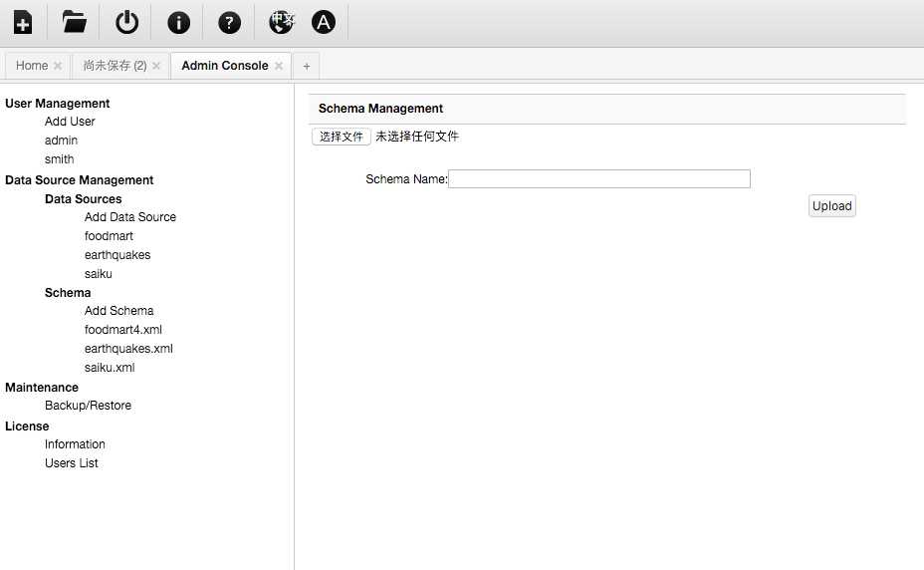This screenshot has height=570, width=924.
Task: Click the 未选择任何文件 file status text
Action: pyautogui.click(x=417, y=137)
